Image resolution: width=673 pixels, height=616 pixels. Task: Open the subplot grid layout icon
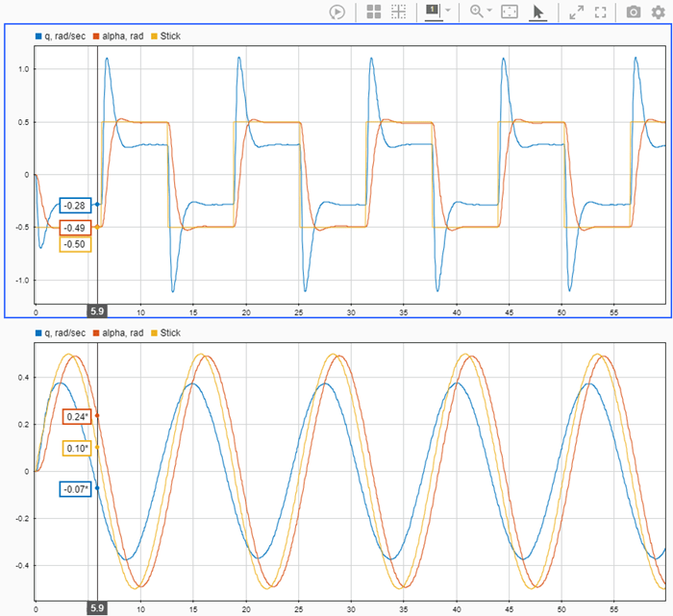(374, 12)
